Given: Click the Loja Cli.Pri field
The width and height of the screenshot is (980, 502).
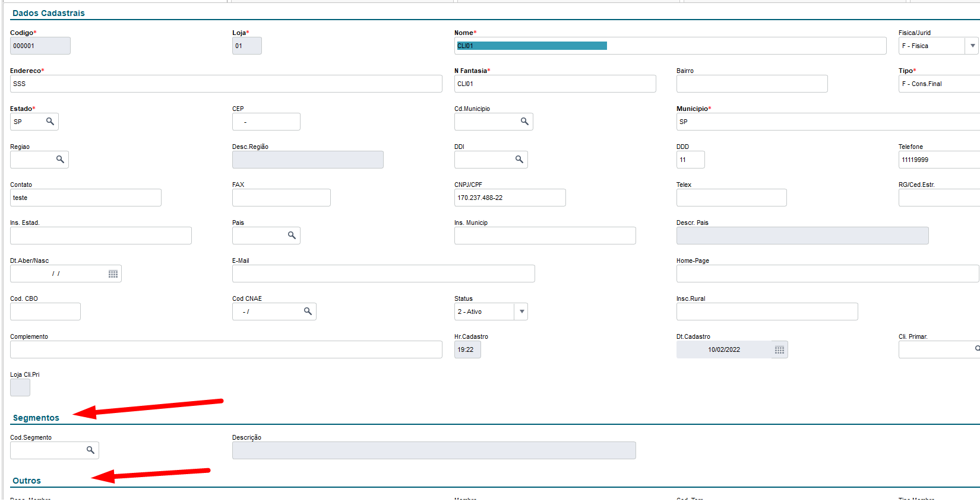Looking at the screenshot, I should click(x=20, y=387).
